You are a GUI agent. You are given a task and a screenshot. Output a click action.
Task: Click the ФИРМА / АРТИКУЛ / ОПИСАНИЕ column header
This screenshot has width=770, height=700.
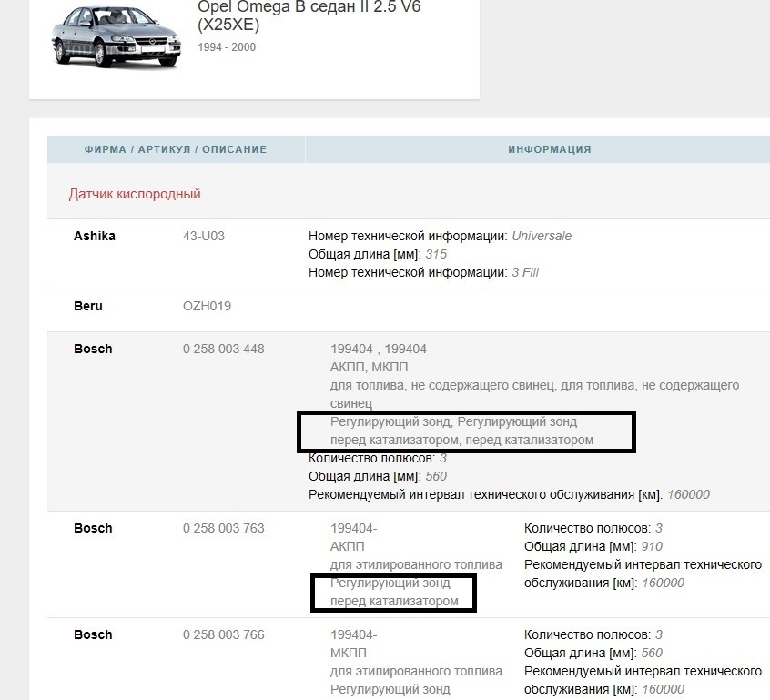click(x=176, y=149)
